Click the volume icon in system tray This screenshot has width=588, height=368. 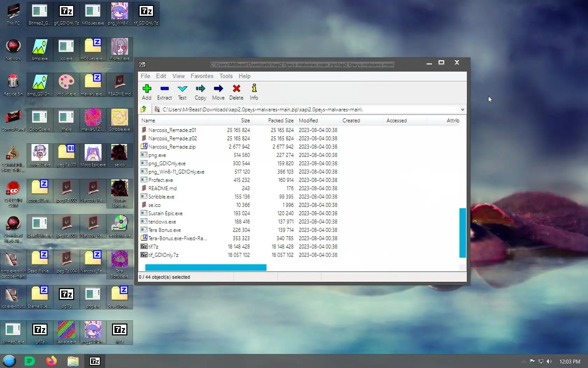pyautogui.click(x=549, y=361)
